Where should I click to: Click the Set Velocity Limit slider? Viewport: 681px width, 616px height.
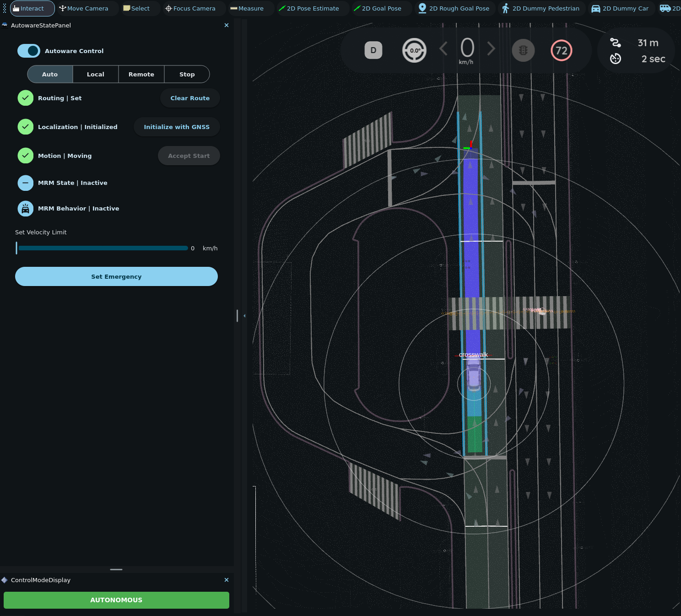103,248
